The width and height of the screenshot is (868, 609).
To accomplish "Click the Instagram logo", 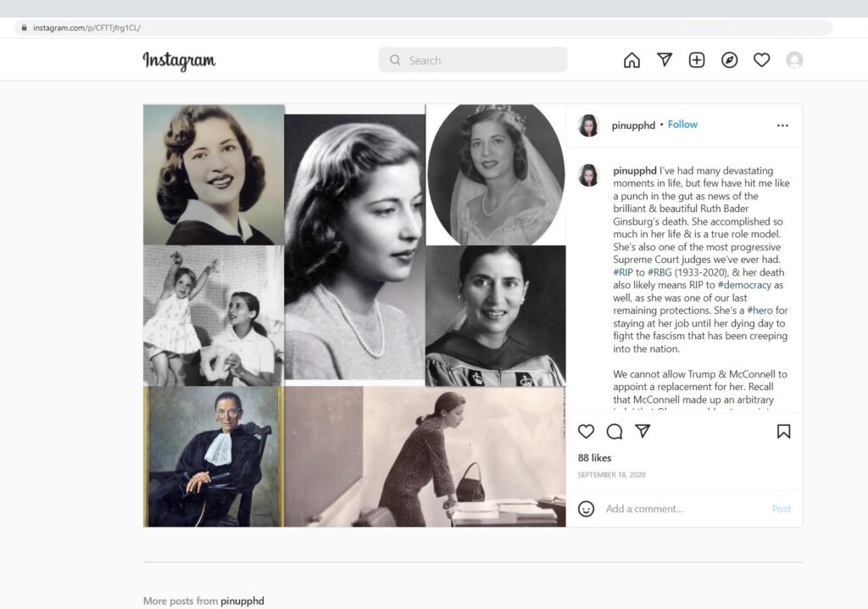I will (179, 60).
